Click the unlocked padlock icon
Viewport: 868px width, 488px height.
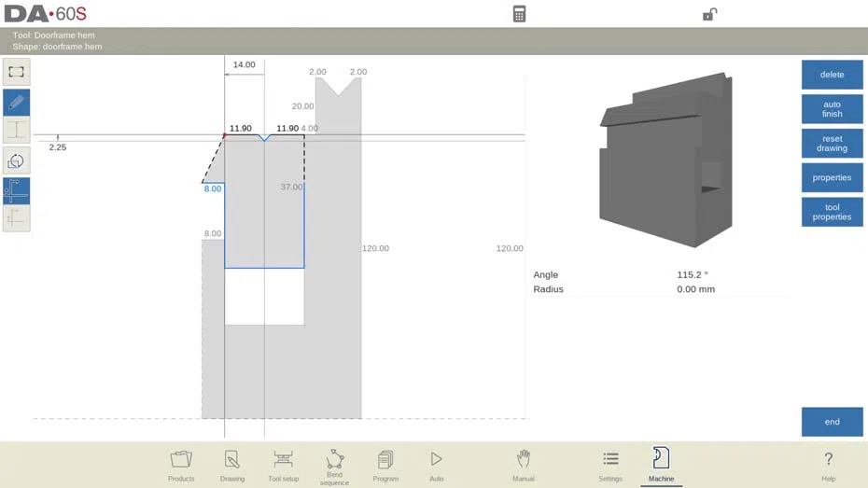tap(709, 14)
